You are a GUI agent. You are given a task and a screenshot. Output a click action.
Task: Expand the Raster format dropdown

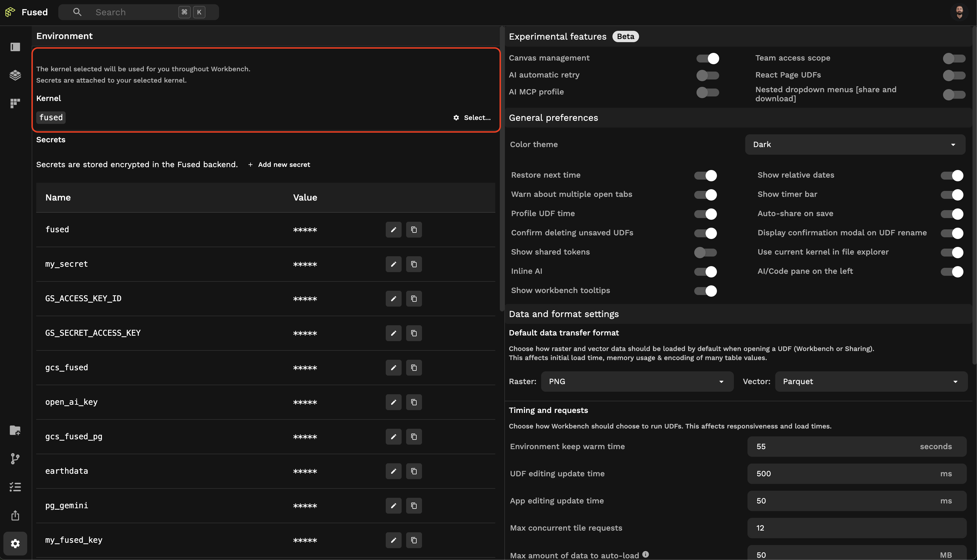637,382
